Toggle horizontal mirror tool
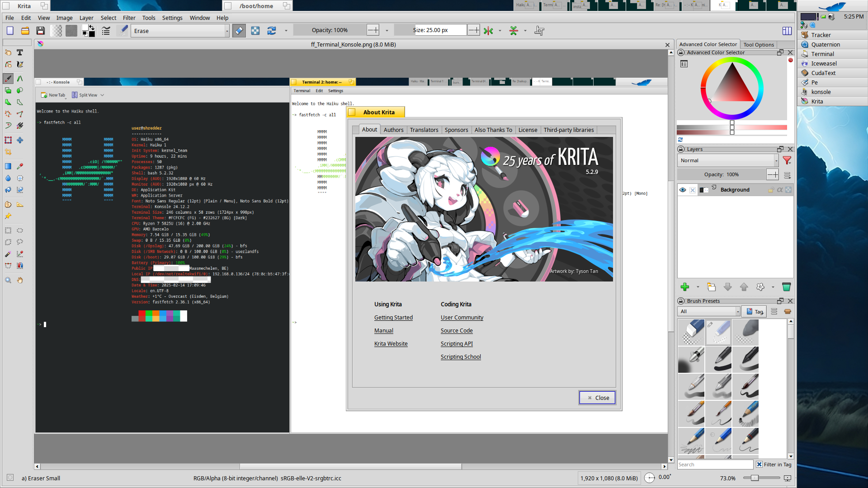This screenshot has height=488, width=868. click(x=488, y=31)
